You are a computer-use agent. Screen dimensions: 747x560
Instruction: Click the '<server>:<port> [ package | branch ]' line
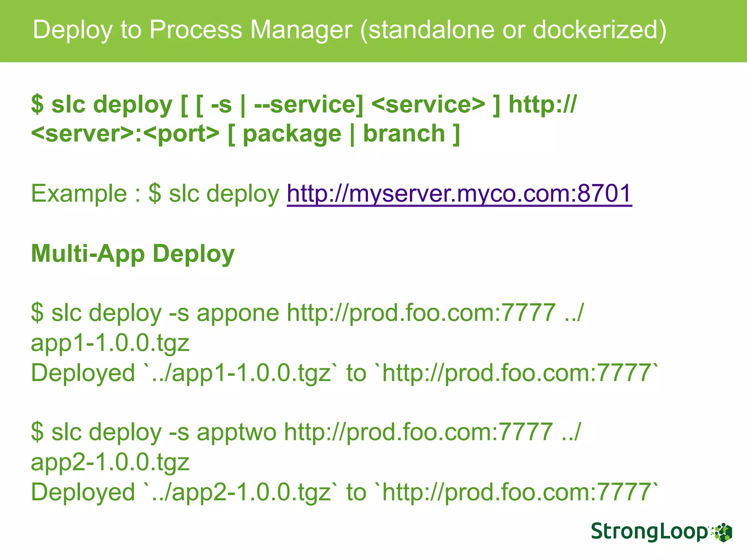tap(245, 135)
